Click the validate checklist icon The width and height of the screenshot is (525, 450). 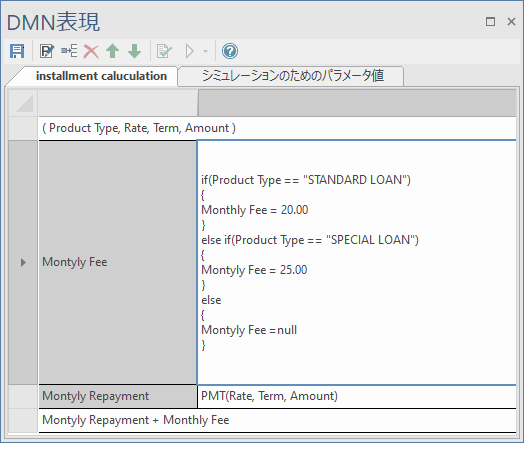[x=164, y=51]
